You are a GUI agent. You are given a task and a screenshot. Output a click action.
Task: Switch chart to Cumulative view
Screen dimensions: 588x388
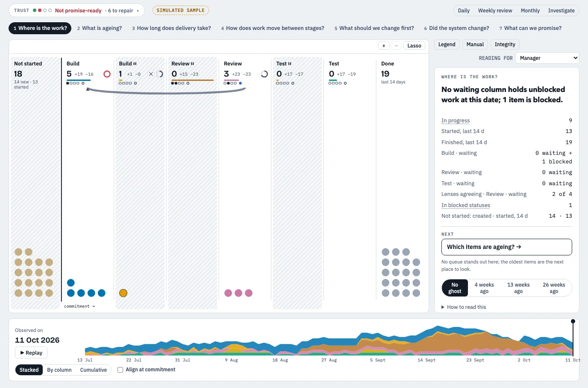pyautogui.click(x=94, y=370)
